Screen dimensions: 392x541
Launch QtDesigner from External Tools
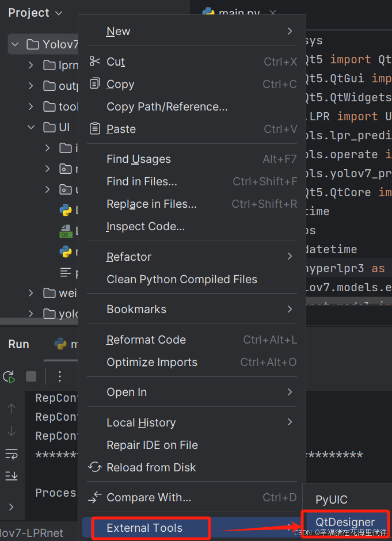(345, 522)
